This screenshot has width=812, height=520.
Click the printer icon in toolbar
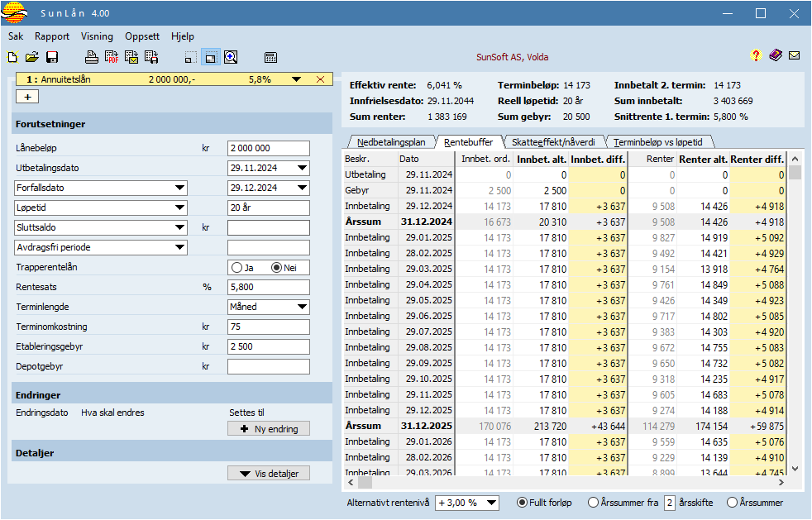[92, 57]
